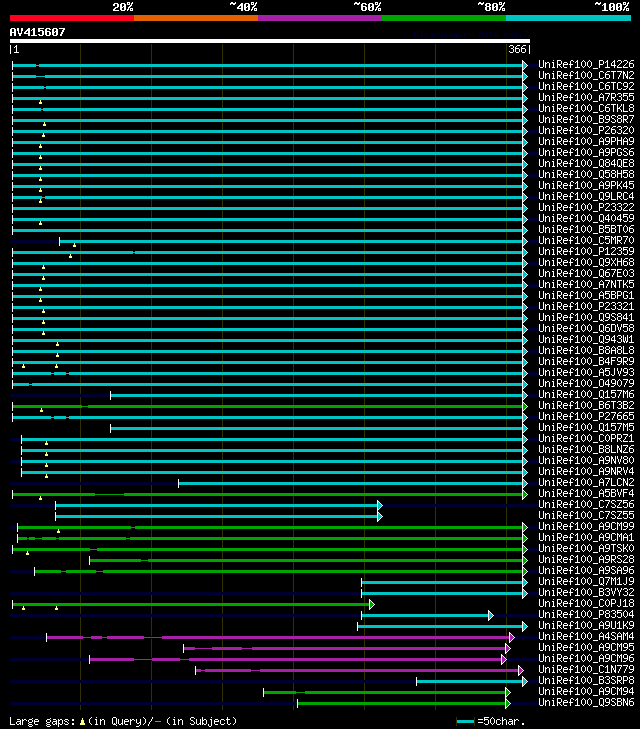Click the UniRef100_Q157M6 label
The width and height of the screenshot is (640, 729).
coord(586,395)
